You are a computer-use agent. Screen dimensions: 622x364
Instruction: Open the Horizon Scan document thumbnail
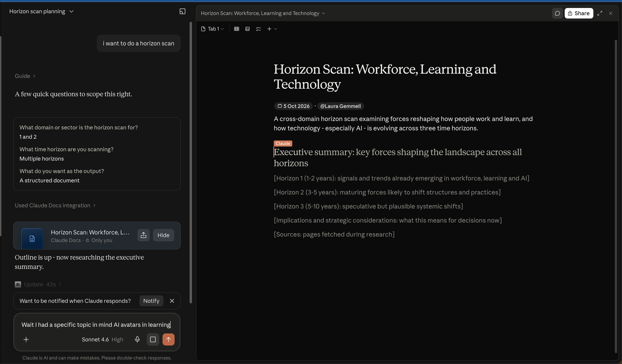[x=32, y=238]
